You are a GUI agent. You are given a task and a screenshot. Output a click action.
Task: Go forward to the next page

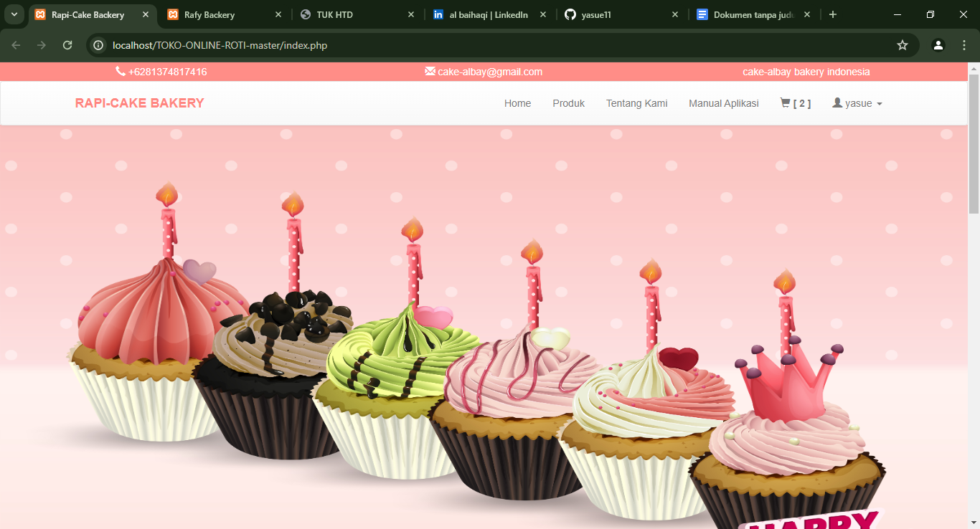pos(42,45)
